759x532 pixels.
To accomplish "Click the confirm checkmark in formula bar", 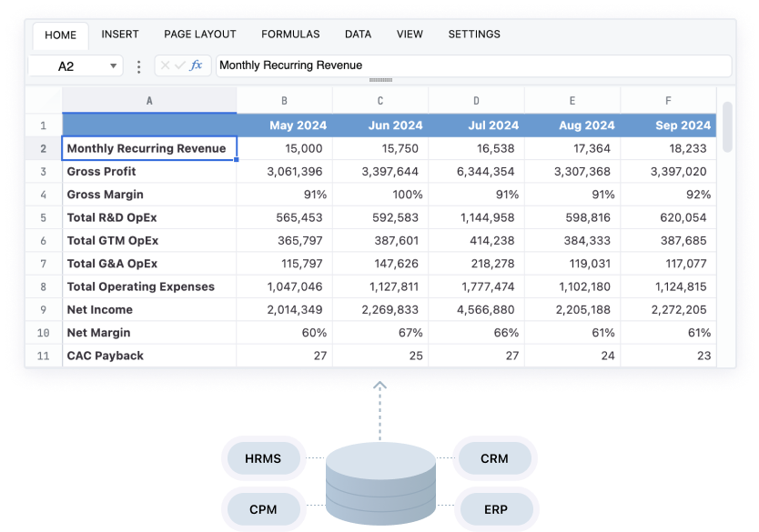I will click(180, 65).
